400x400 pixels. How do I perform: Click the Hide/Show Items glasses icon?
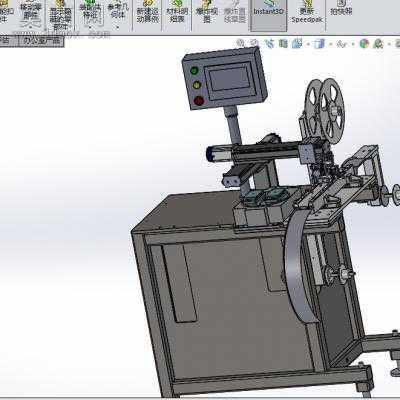tap(341, 44)
